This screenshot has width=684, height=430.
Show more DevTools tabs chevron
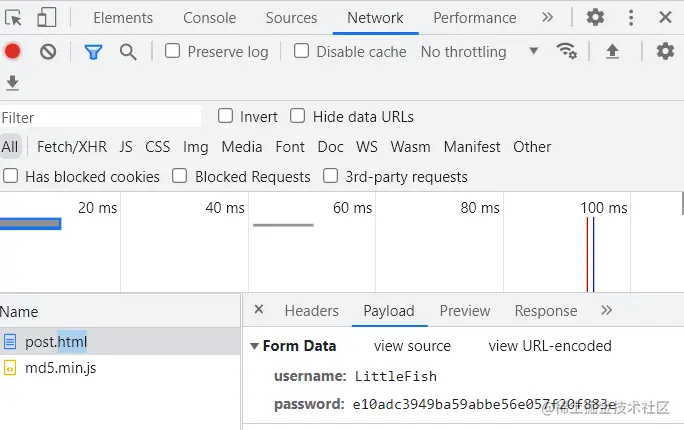[x=547, y=18]
